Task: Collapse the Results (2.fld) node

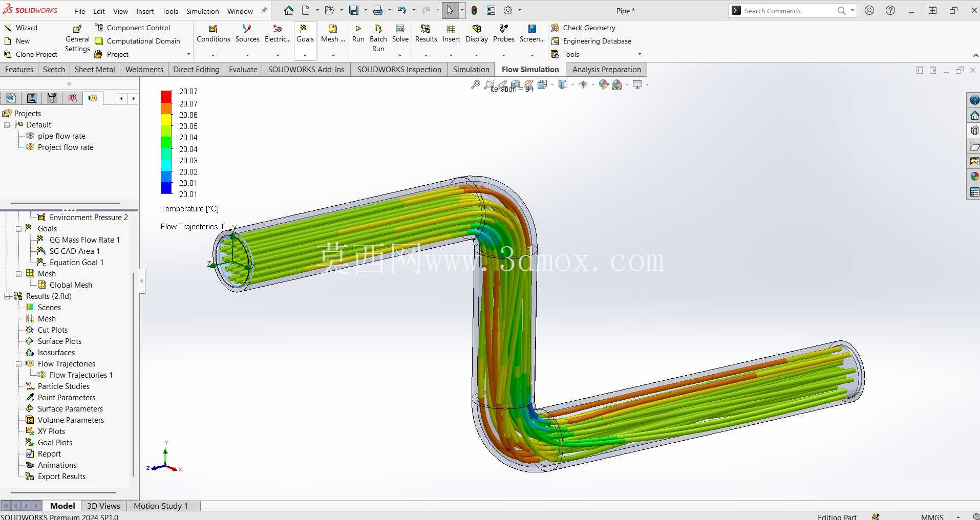Action: point(7,296)
